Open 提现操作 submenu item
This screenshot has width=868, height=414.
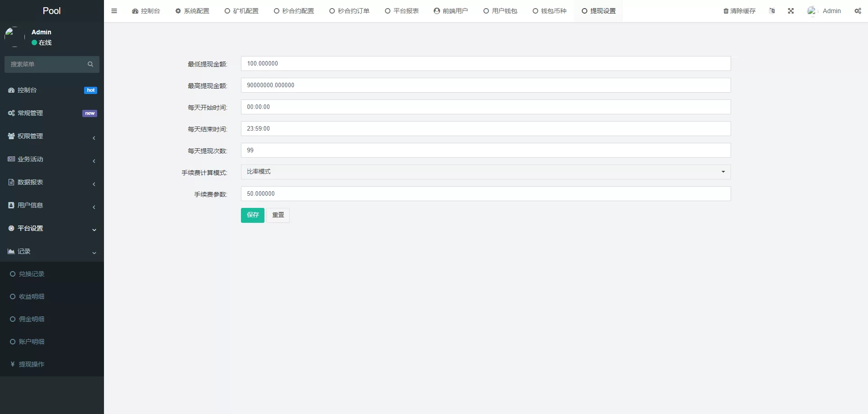pyautogui.click(x=52, y=364)
